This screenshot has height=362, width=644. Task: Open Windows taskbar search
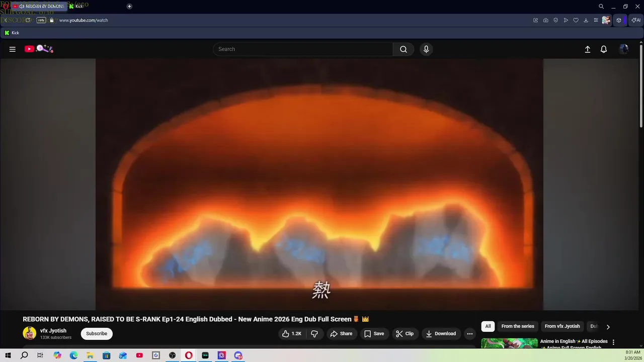pyautogui.click(x=24, y=355)
